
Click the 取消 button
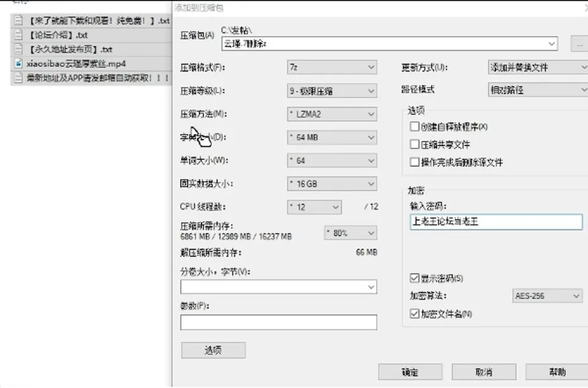pos(484,372)
